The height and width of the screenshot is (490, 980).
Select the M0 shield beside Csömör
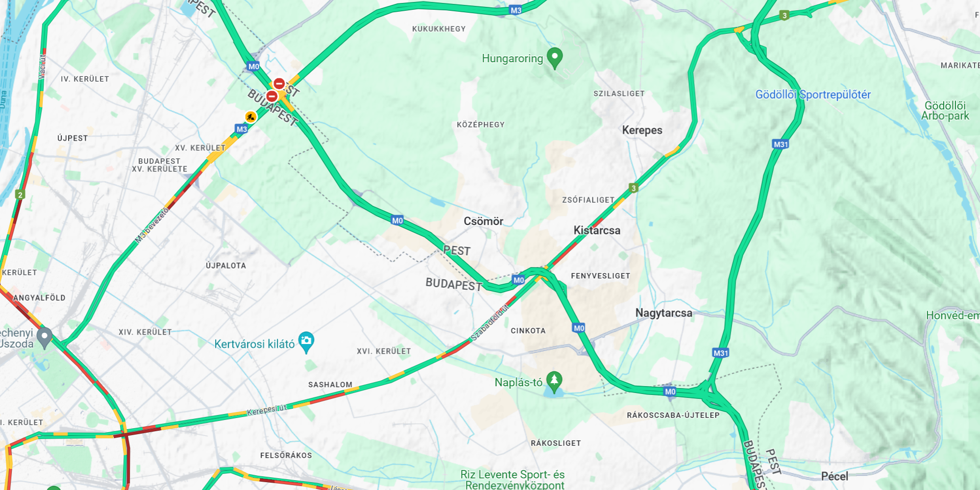coord(397,220)
